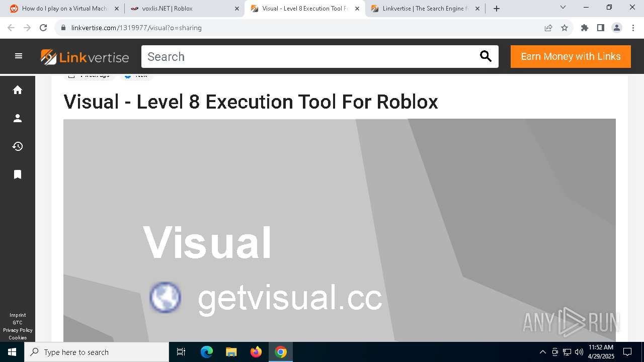The image size is (644, 362).
Task: Click the address bar URL
Action: [x=136, y=28]
